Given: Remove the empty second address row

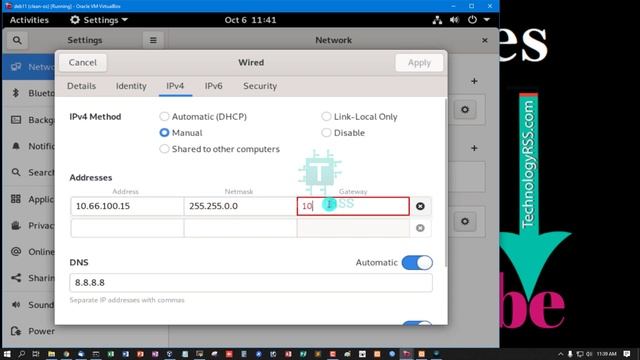Looking at the screenshot, I should click(420, 228).
